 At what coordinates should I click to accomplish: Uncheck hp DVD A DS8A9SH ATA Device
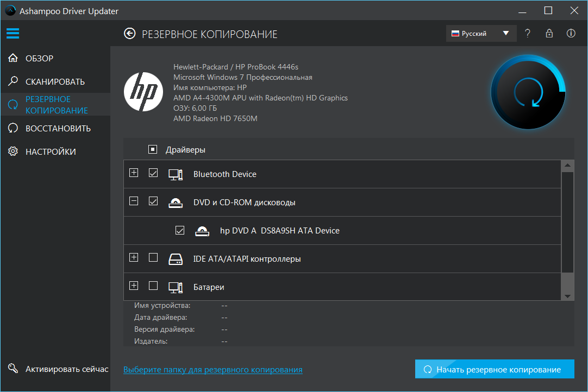pyautogui.click(x=180, y=230)
